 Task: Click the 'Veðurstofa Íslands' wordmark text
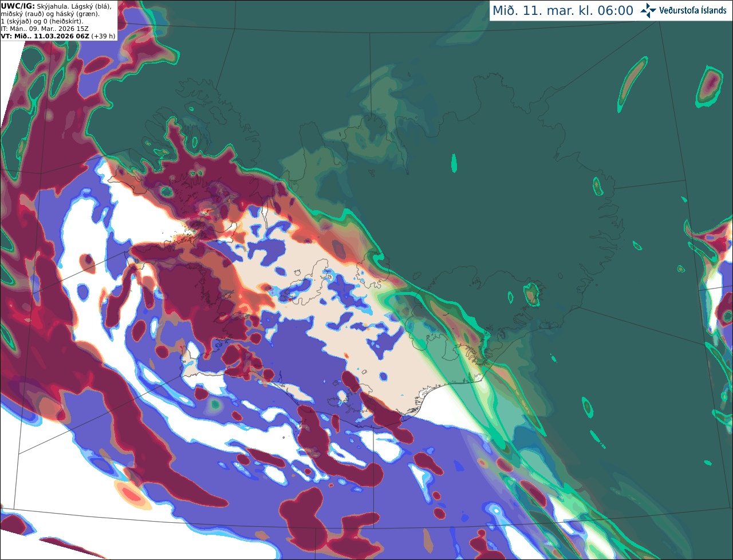pos(692,10)
